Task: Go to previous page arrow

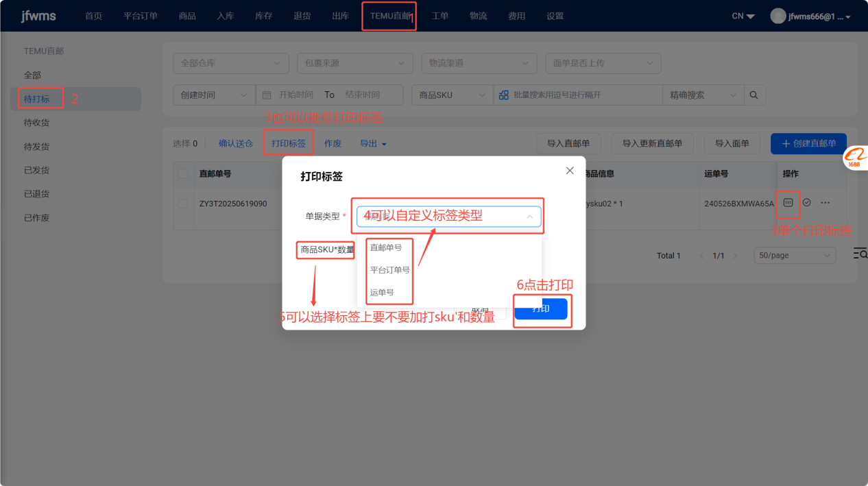Action: [x=701, y=256]
